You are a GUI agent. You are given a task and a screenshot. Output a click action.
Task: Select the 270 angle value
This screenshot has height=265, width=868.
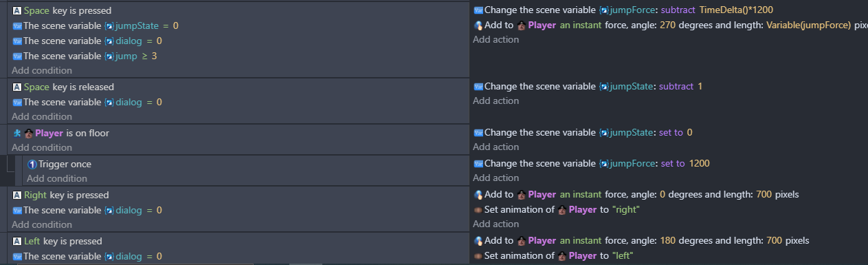[x=667, y=25]
